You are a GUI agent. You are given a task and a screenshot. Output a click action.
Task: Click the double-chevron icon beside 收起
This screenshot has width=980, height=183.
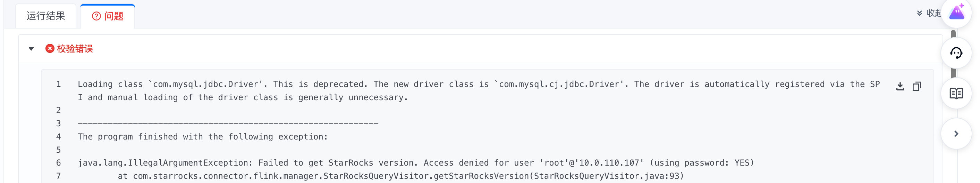pyautogui.click(x=920, y=13)
